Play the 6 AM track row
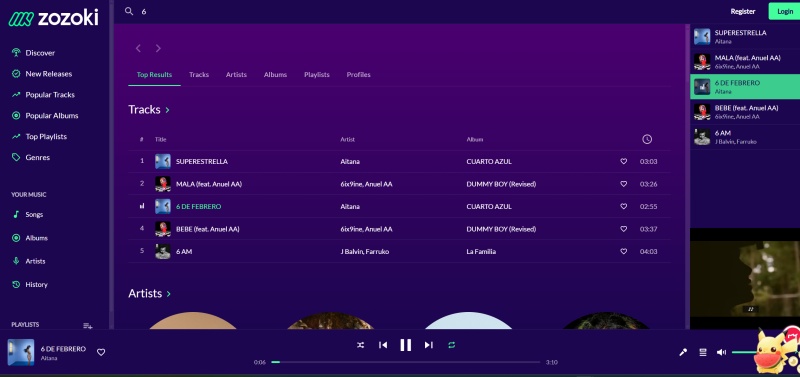 click(x=399, y=251)
